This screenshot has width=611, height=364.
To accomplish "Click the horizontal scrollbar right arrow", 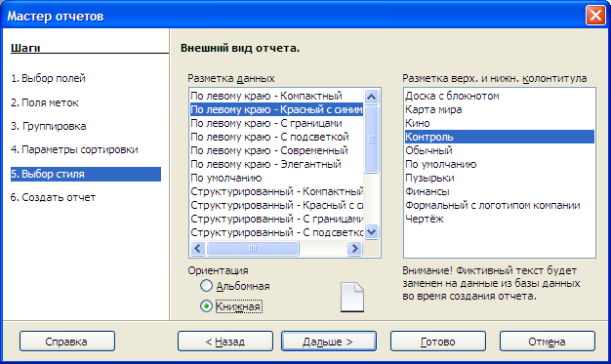I will (x=354, y=248).
